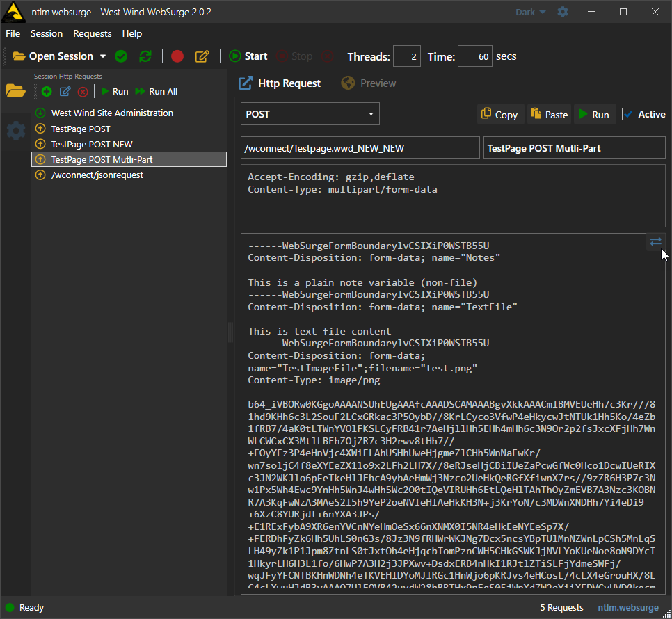Click the blue edit request icon
Viewport: 672px width, 619px height.
point(65,91)
